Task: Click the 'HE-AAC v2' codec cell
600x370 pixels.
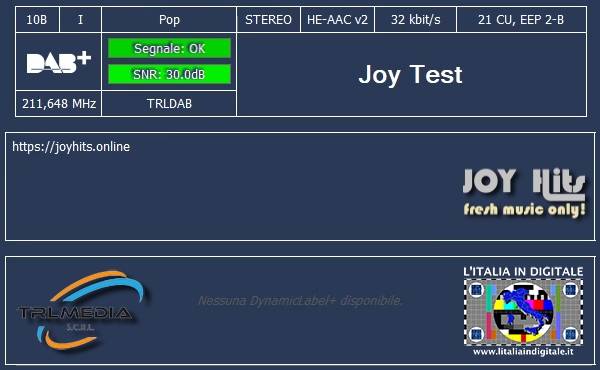Action: point(337,20)
